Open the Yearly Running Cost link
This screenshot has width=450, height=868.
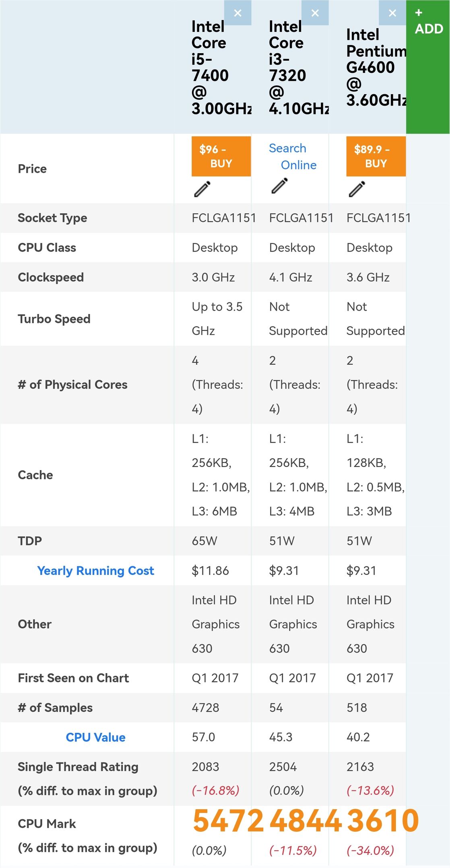(x=95, y=570)
